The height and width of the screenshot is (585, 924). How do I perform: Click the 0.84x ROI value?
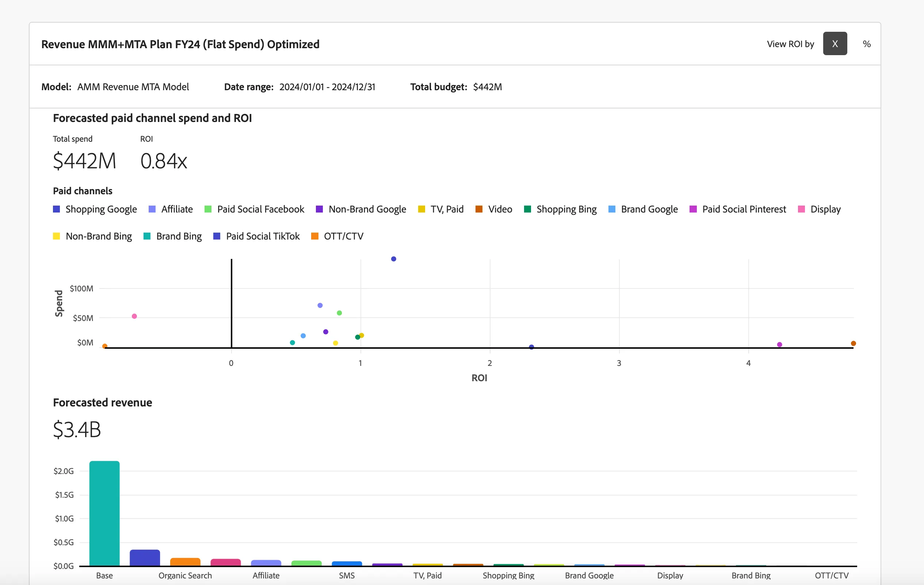pyautogui.click(x=164, y=161)
